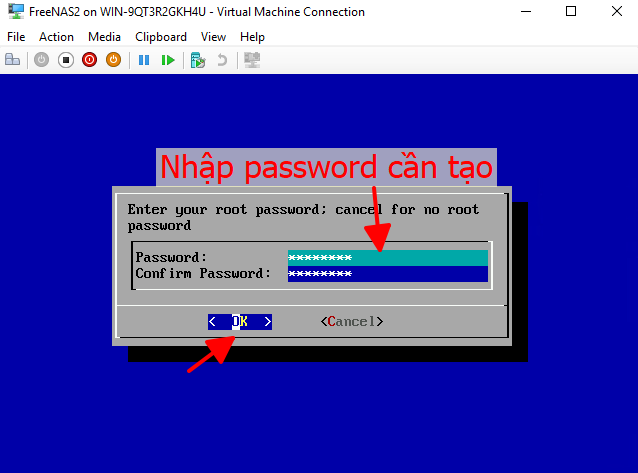The width and height of the screenshot is (638, 473).
Task: Click the Checkpoint toolbar icon
Action: click(198, 60)
